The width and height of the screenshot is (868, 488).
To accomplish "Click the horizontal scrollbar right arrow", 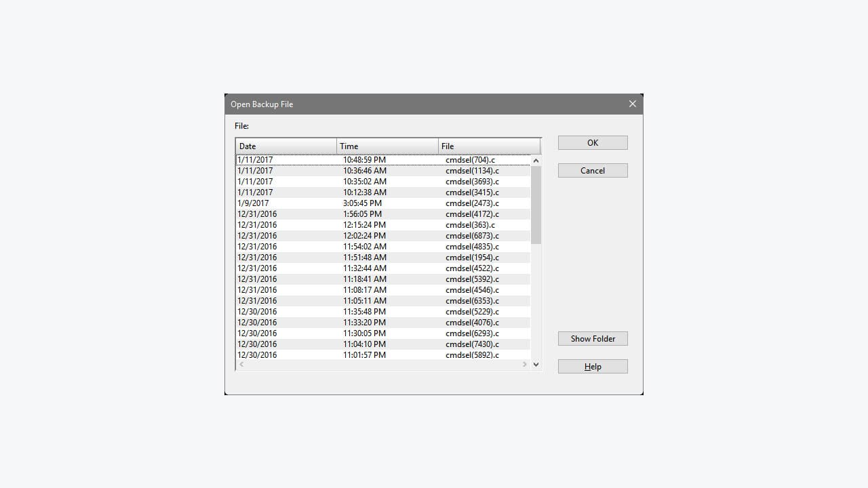I will point(524,364).
